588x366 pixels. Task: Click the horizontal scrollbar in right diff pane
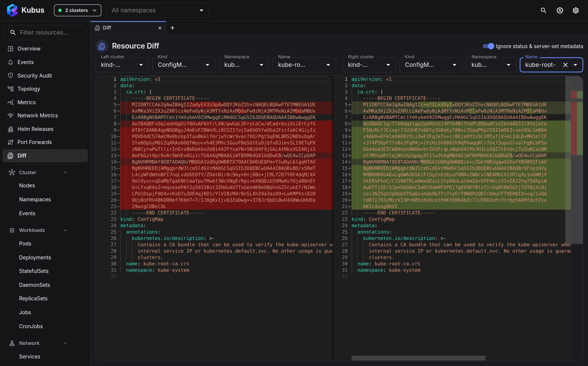[x=418, y=358]
